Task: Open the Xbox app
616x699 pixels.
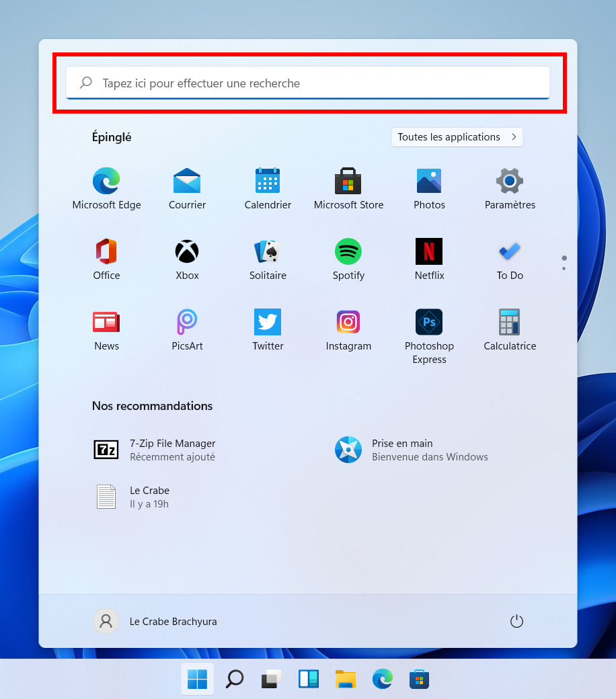Action: (x=187, y=259)
